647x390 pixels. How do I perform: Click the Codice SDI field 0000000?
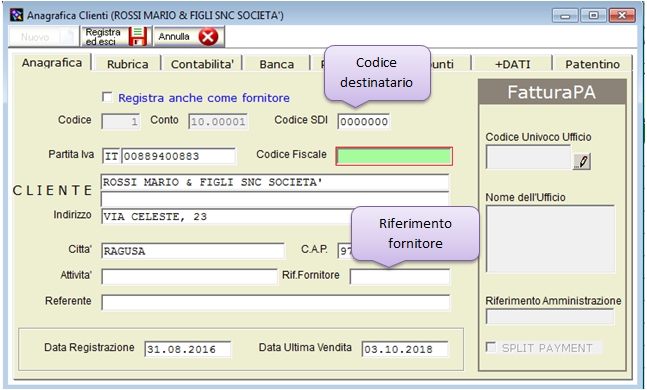click(364, 122)
